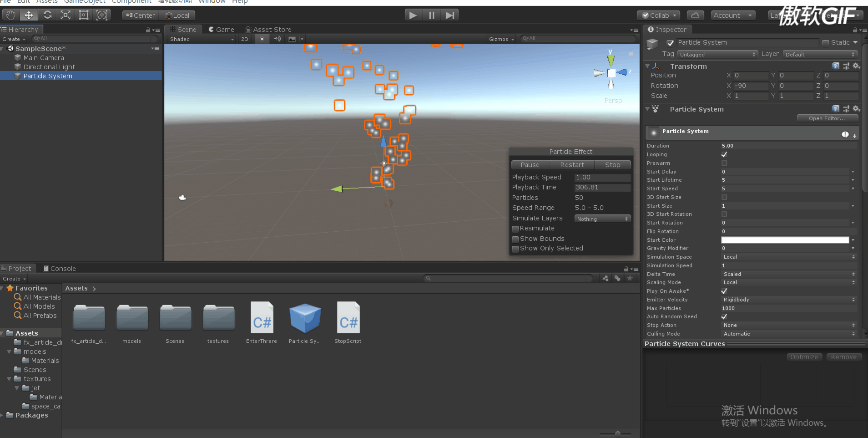Click the favorite star icon in Project toolbar
Screen dimensions: 868x438
630,278
